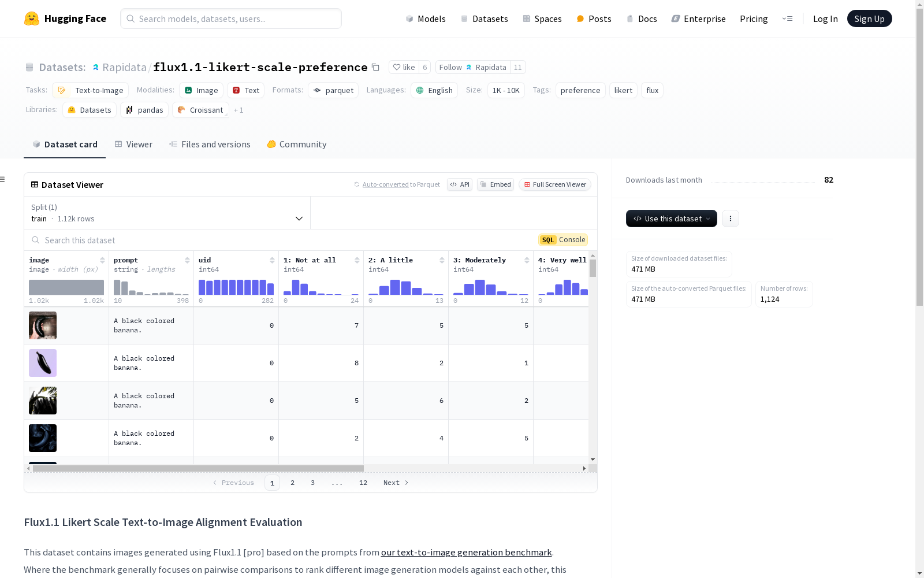Click the pandas library tag

click(144, 110)
